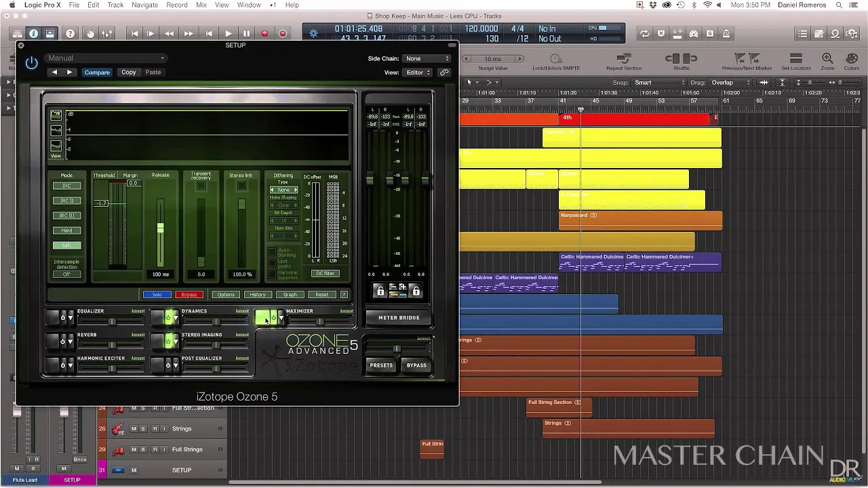This screenshot has width=868, height=488.
Task: Toggle Reverb module power button
Action: click(x=62, y=341)
